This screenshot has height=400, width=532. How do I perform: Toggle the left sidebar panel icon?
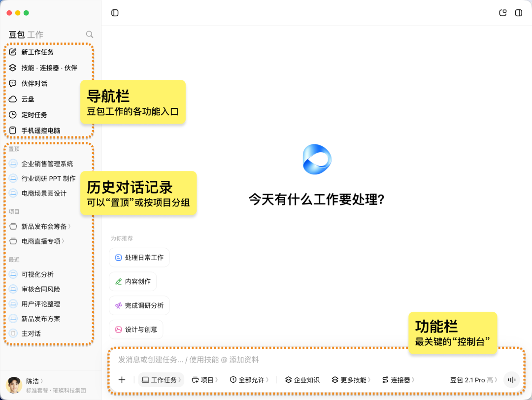click(x=115, y=13)
